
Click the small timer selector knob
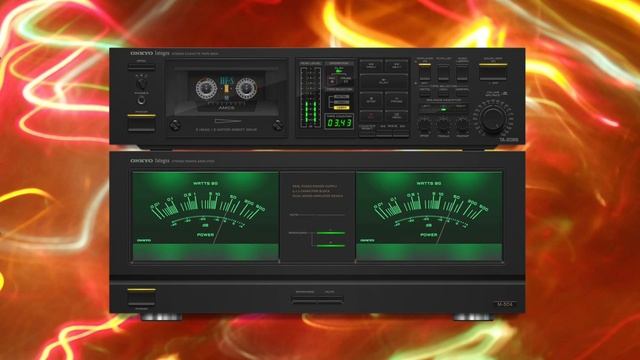point(141,84)
